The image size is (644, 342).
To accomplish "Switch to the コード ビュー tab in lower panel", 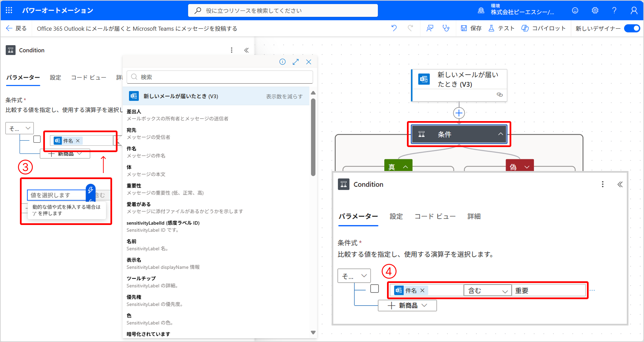I will tap(435, 217).
